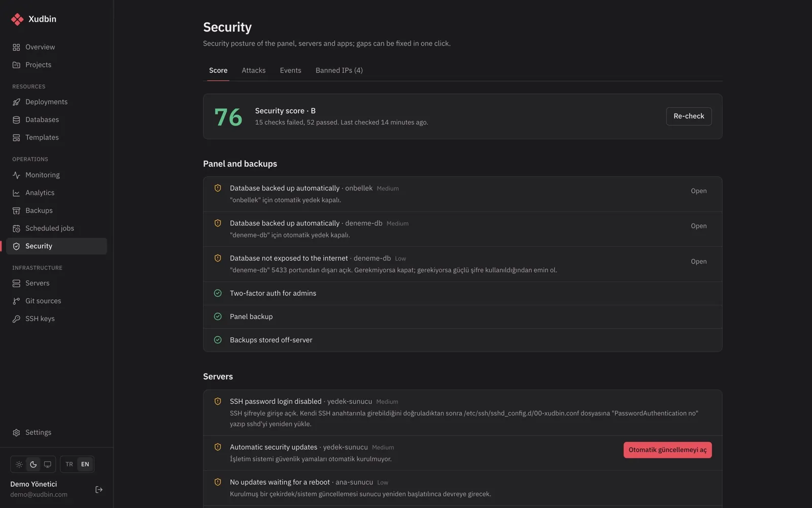Select dark theme moon icon

[33, 464]
